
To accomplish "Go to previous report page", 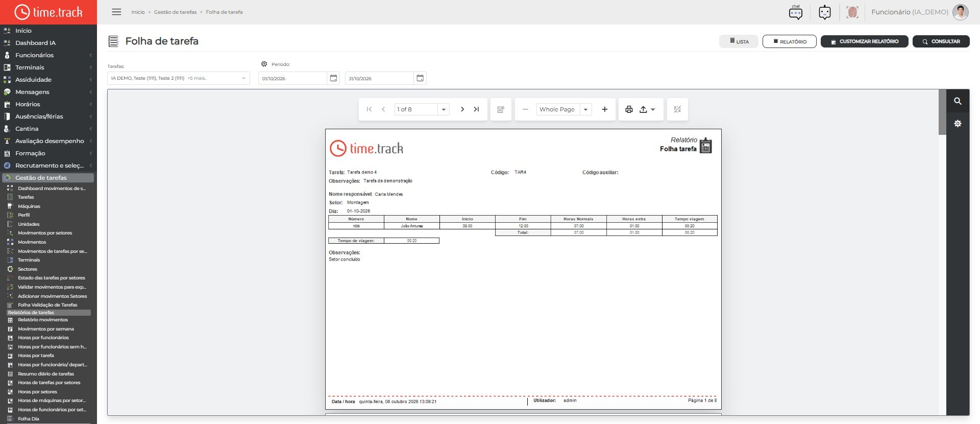I will click(383, 109).
